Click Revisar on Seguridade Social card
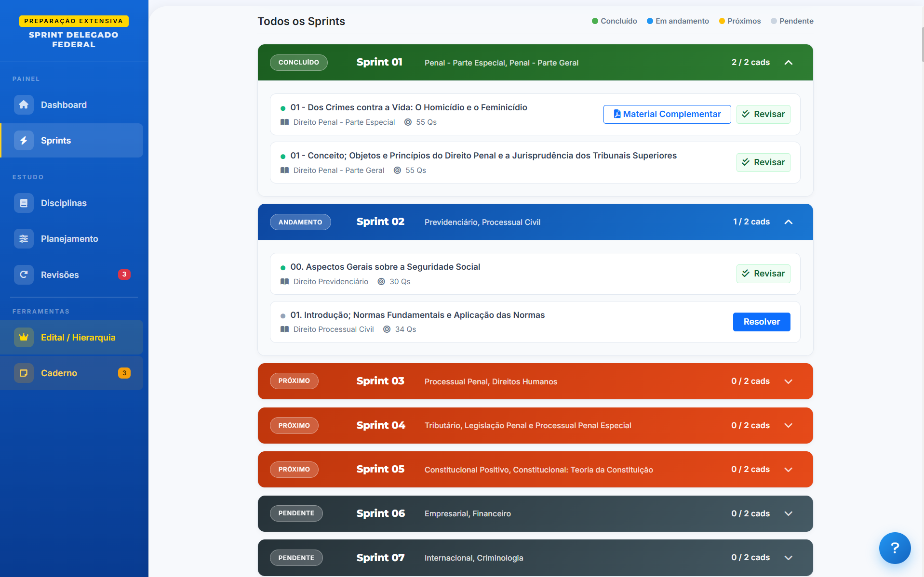 tap(763, 274)
